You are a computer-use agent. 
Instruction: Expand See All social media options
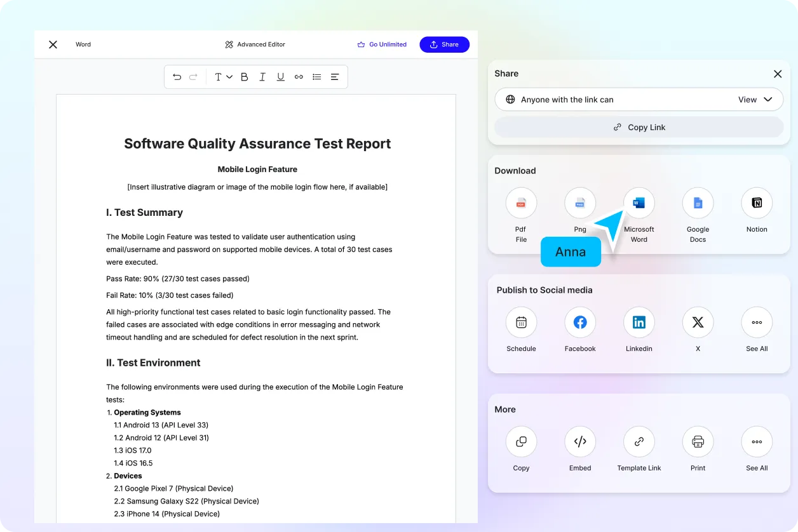pyautogui.click(x=756, y=322)
